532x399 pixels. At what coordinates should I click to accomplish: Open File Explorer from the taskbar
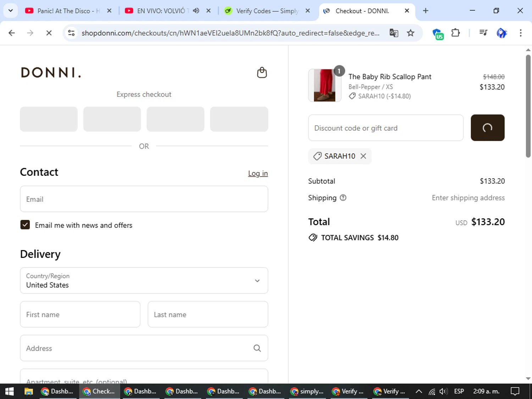click(28, 391)
